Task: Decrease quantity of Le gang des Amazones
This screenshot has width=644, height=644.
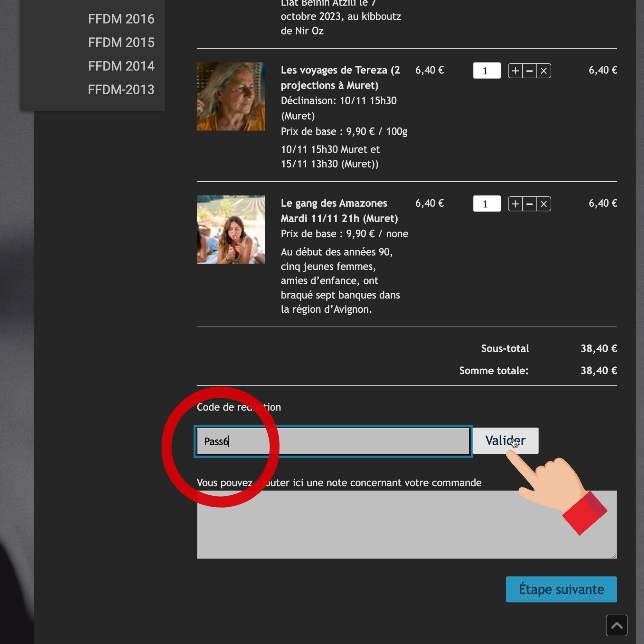Action: tap(529, 204)
